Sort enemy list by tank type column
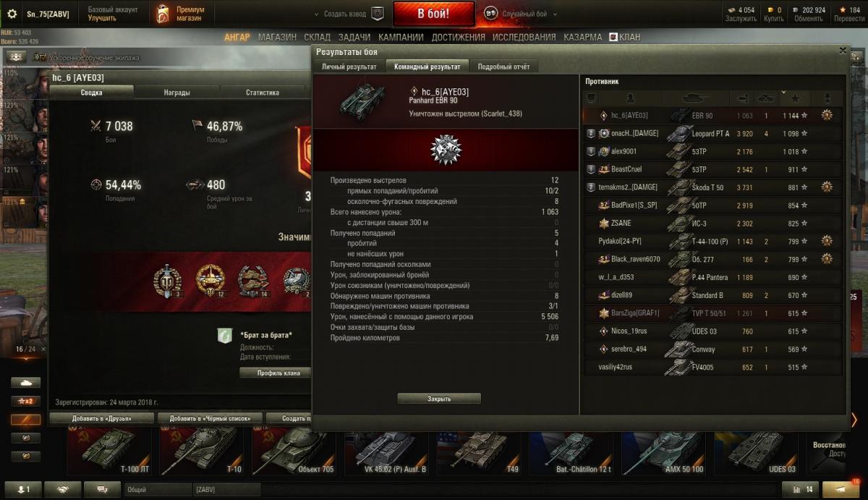The width and height of the screenshot is (868, 500). click(x=696, y=98)
